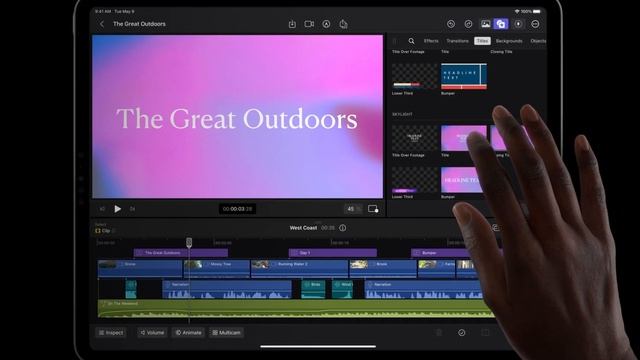
Task: Tap the 9:41 AM status bar clock
Action: pos(103,11)
